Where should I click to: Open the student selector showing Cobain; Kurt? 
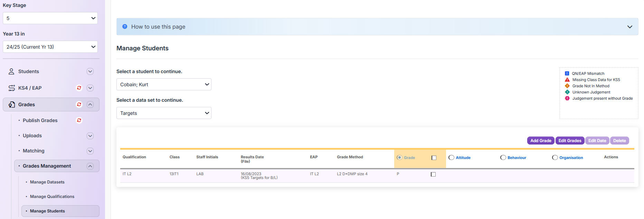click(x=164, y=84)
